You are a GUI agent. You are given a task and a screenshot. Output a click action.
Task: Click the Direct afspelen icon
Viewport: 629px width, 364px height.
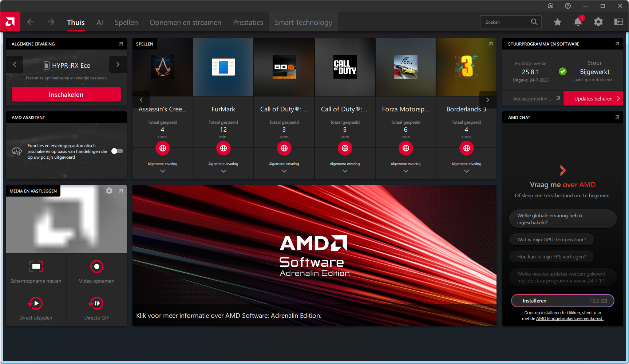click(x=36, y=303)
